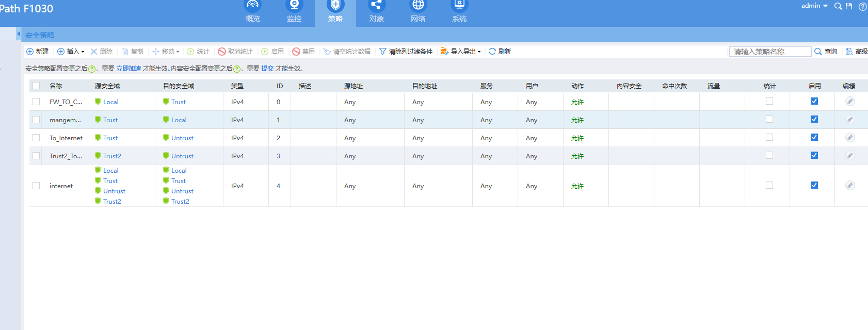Click the 立即加速 link
Image resolution: width=868 pixels, height=330 pixels.
[128, 69]
